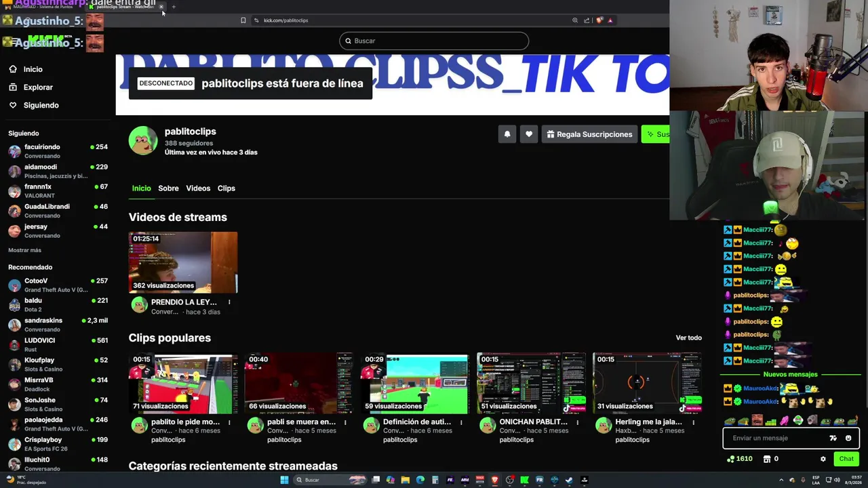Open Steam from the Windows taskbar
This screenshot has height=488, width=868.
(569, 480)
